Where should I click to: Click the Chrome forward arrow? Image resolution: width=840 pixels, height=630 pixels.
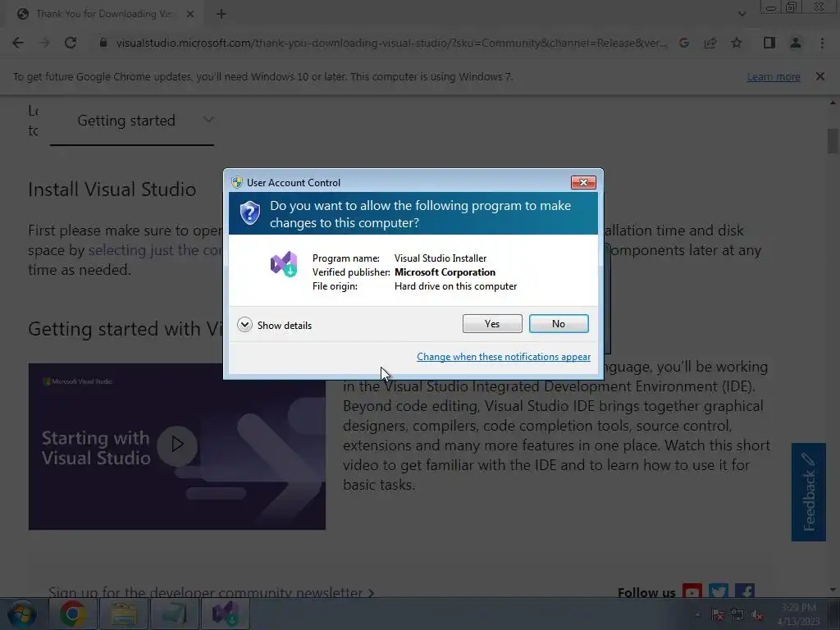[44, 43]
